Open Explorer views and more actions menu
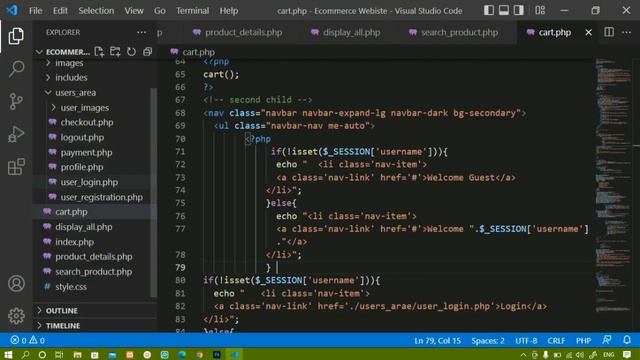The width and height of the screenshot is (640, 360). (141, 32)
